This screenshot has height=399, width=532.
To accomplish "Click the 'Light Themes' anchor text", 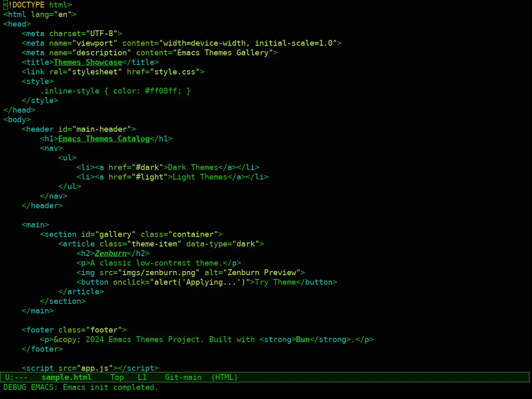I will coord(200,177).
